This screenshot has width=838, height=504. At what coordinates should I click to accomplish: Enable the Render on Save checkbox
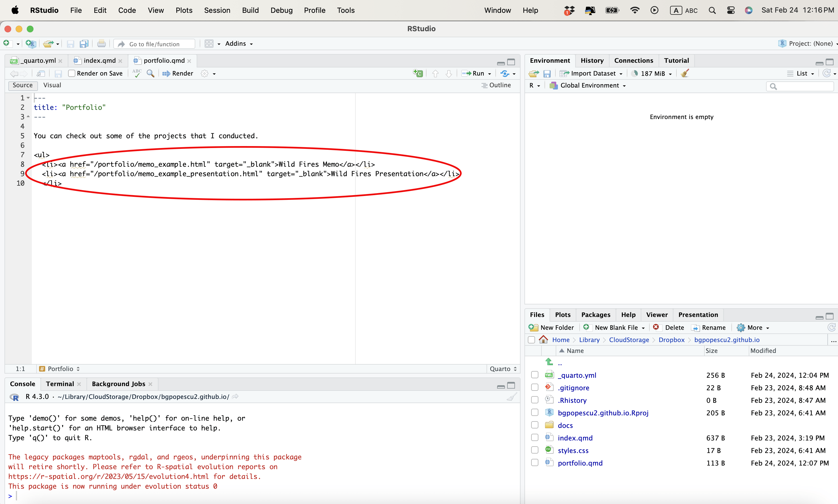[72, 73]
